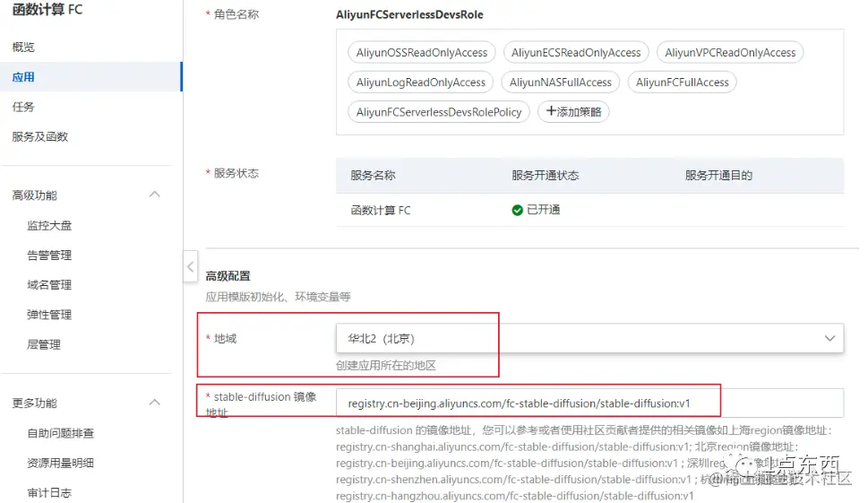This screenshot has width=868, height=503.
Task: Click the AliyunFCServerlessDevsRole role name
Action: 409,14
